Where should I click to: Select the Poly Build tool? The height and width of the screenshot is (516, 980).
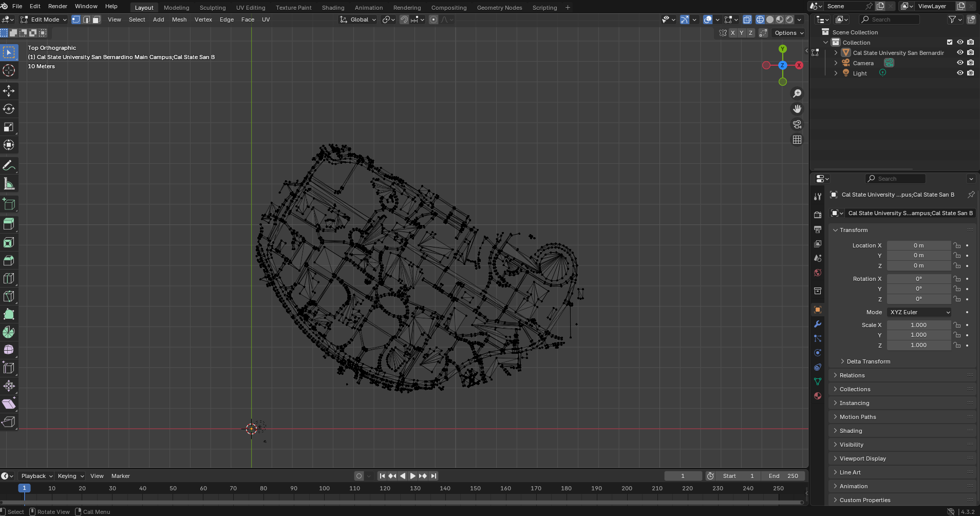[9, 314]
